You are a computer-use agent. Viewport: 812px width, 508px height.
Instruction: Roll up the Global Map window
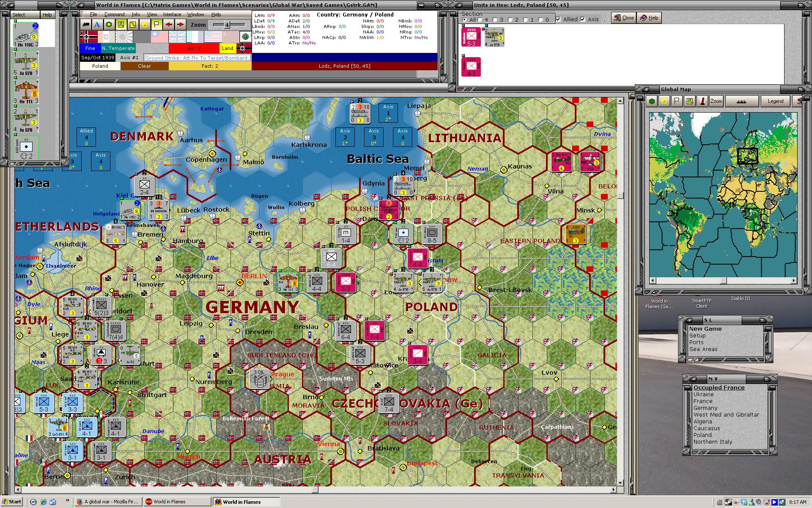645,90
